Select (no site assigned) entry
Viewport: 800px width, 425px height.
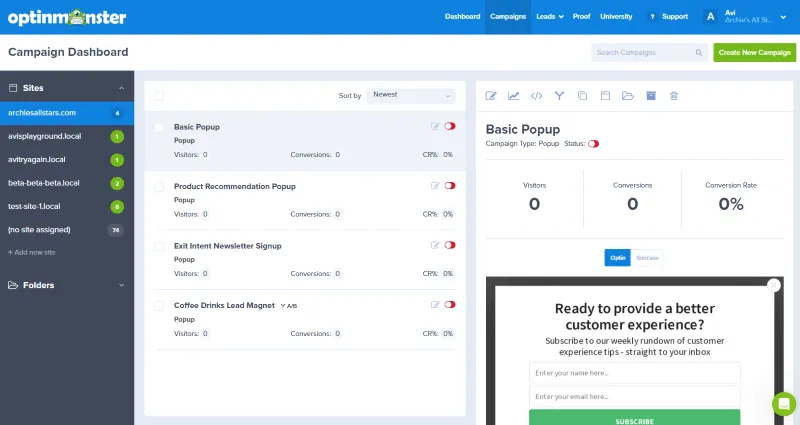click(67, 230)
